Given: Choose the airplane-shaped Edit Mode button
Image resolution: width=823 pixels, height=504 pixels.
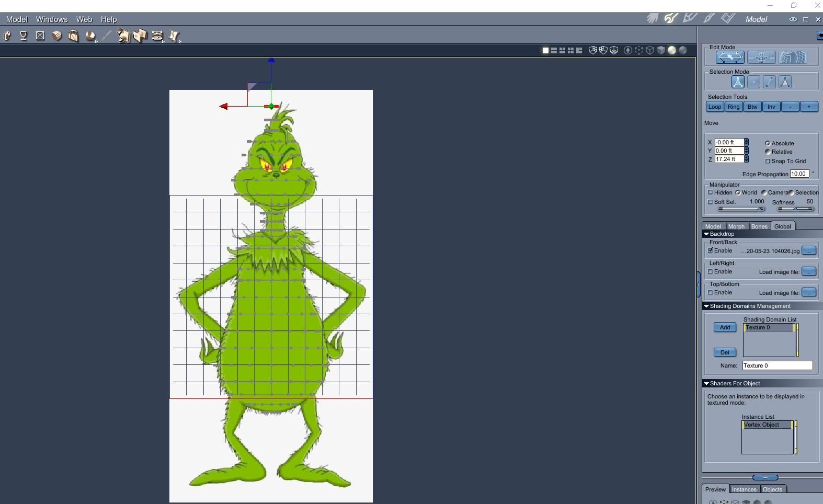Looking at the screenshot, I should (761, 58).
